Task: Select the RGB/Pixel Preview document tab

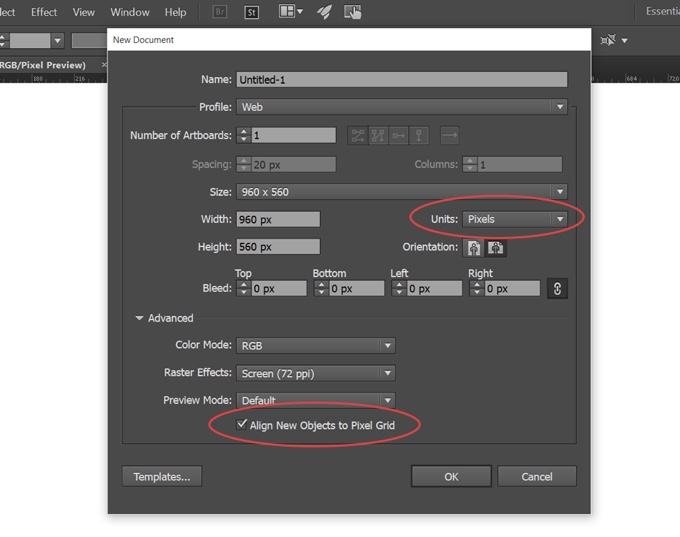Action: point(42,65)
